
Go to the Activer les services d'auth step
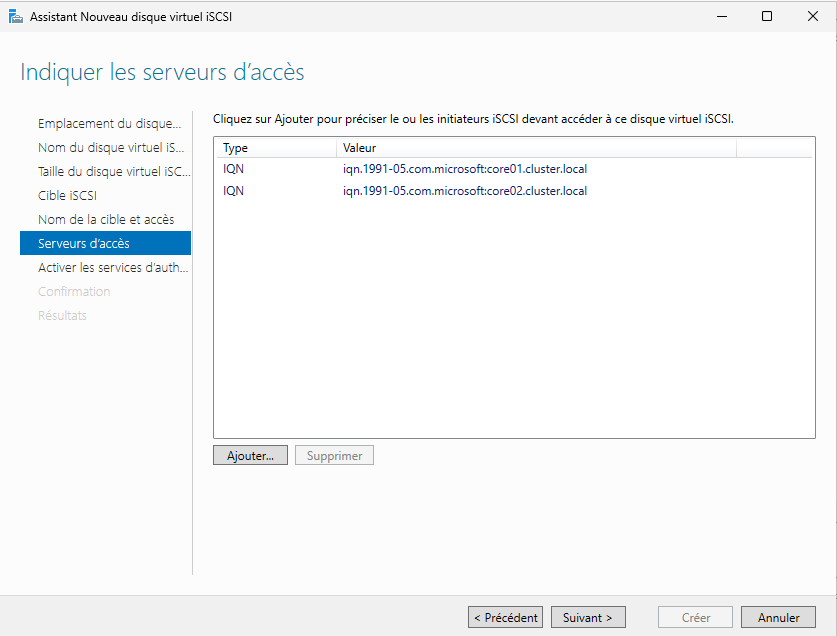coord(112,268)
